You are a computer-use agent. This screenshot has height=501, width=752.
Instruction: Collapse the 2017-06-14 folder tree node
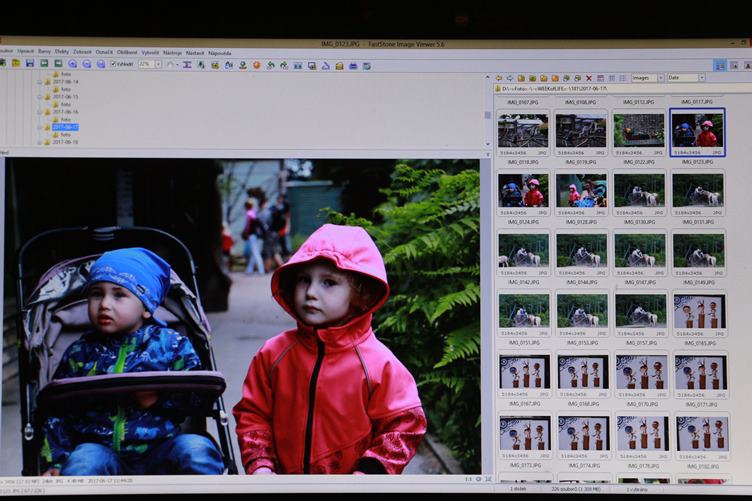(40, 82)
